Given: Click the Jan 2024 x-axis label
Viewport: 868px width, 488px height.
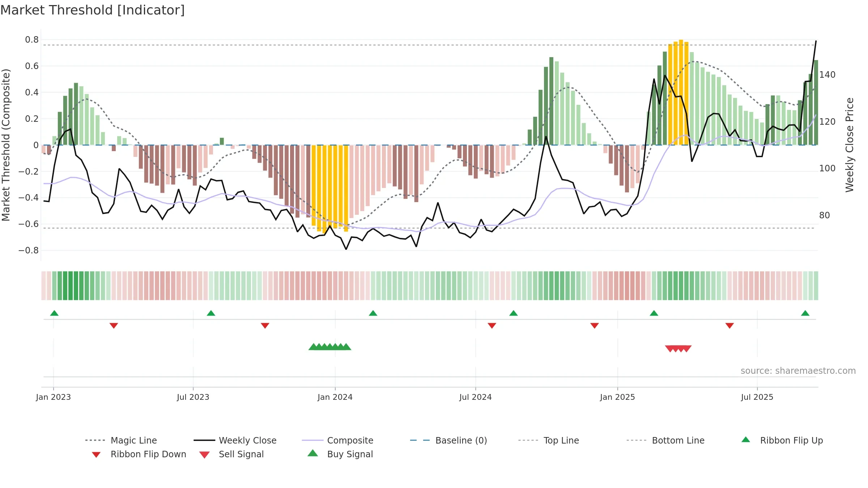Looking at the screenshot, I should (x=335, y=397).
